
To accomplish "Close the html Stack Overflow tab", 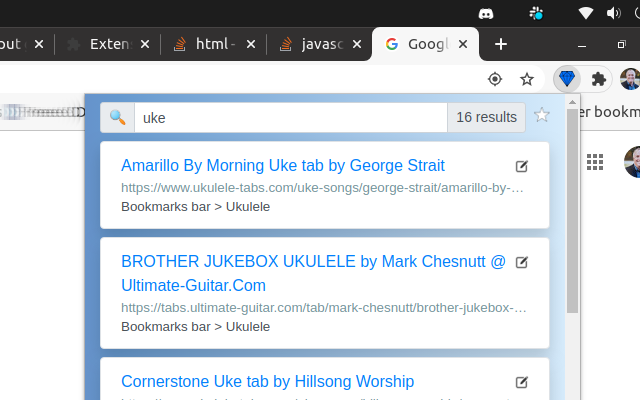I will pos(251,44).
